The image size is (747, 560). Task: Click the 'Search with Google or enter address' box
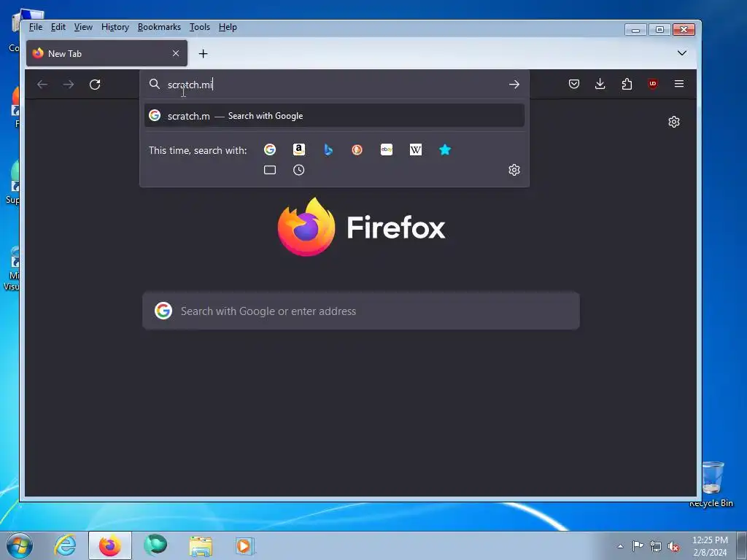[x=360, y=311]
